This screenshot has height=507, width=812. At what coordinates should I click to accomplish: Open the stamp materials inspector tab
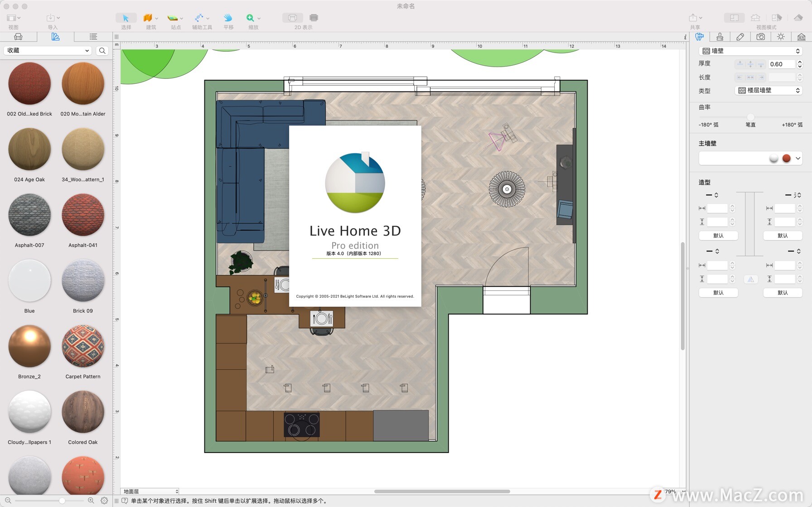(x=720, y=37)
